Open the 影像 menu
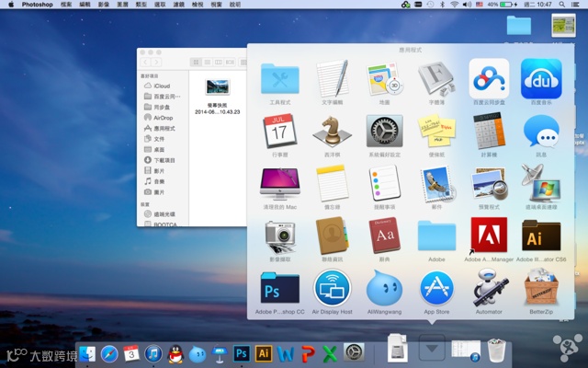The width and height of the screenshot is (588, 368). pyautogui.click(x=104, y=5)
